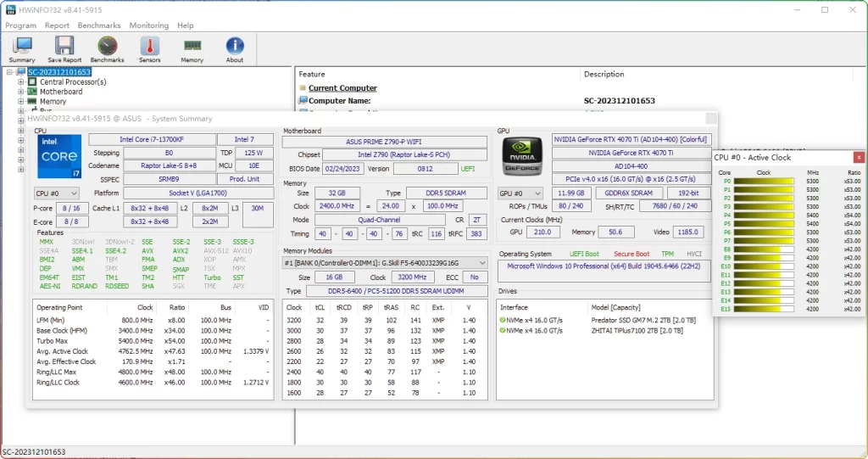Click the NVIDIA GeForce logo
868x459 pixels.
(521, 156)
